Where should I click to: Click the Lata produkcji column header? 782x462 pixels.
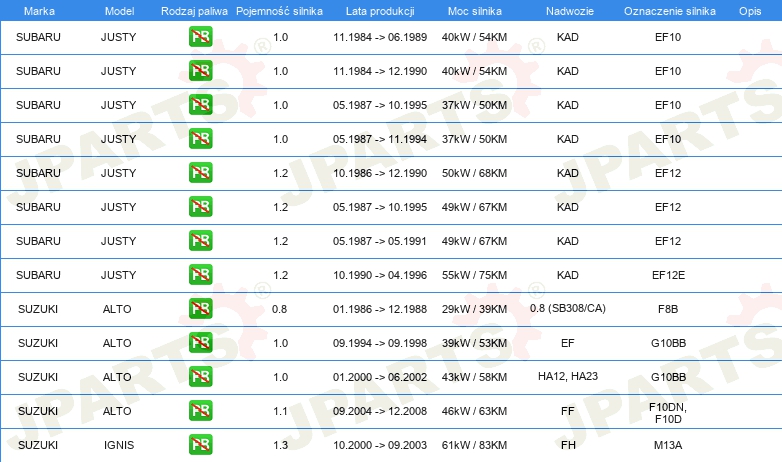(380, 11)
